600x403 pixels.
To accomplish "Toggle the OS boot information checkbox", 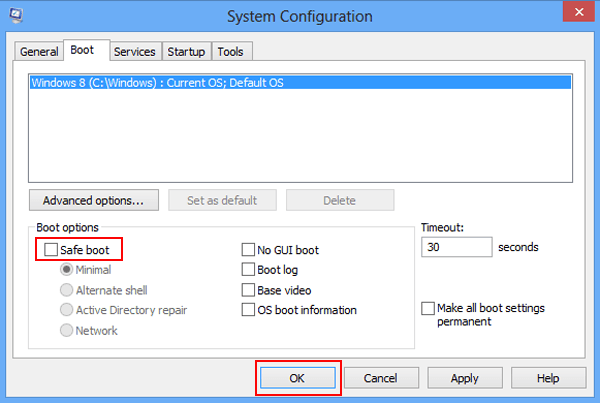I will pos(249,310).
